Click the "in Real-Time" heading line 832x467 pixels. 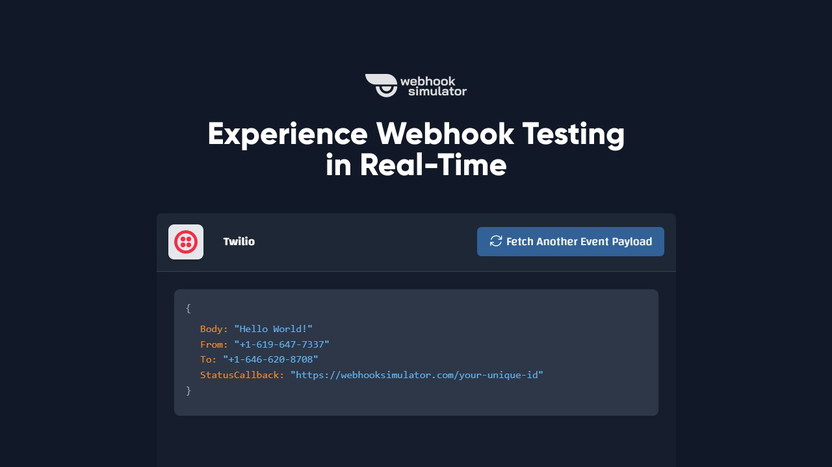tap(416, 165)
